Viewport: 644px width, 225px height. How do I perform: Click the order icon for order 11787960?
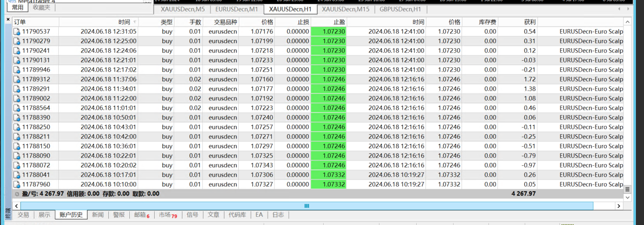[x=17, y=184]
